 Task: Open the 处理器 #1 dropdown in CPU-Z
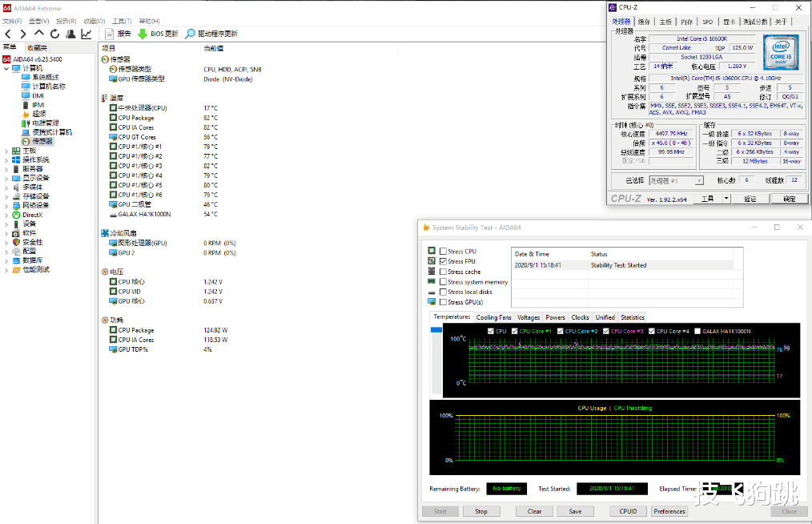(x=699, y=180)
